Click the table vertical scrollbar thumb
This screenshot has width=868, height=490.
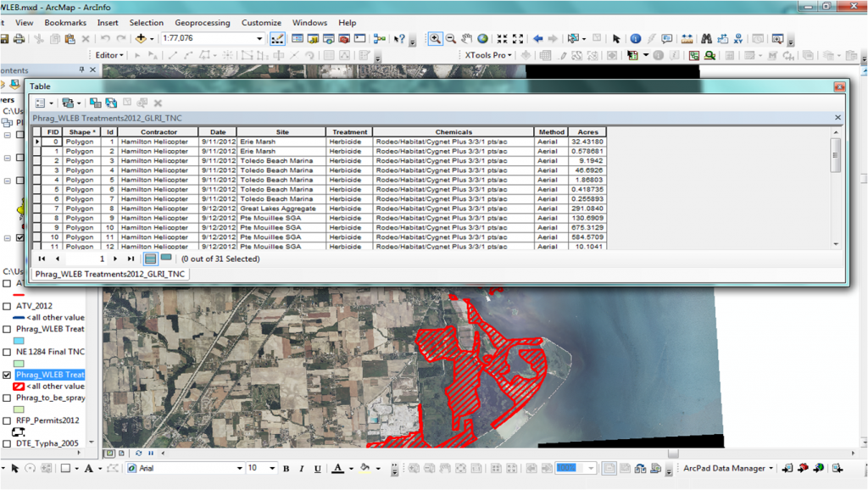coord(836,155)
